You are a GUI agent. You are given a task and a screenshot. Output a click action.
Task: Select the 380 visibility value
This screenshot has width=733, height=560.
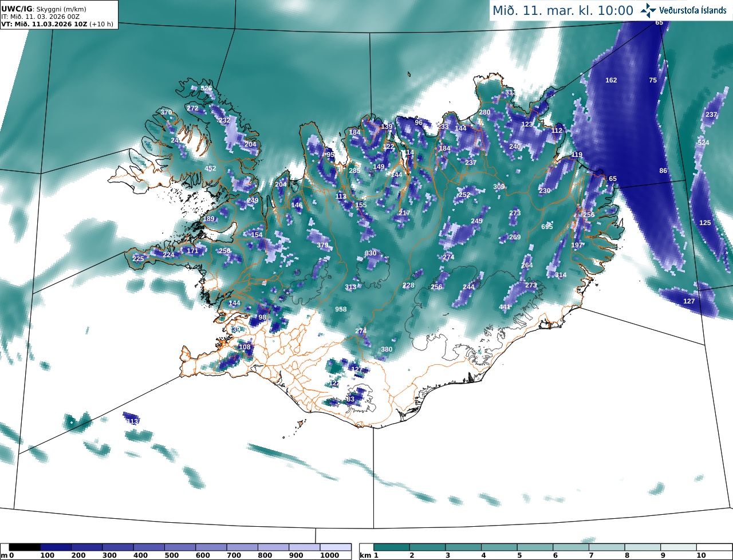click(x=387, y=349)
